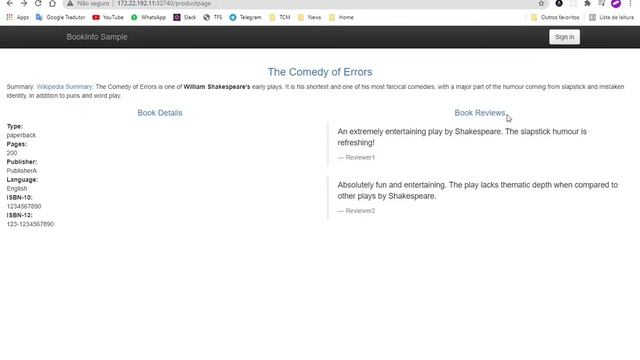
Task: Click the ISBN-13 value 123-1234567890
Action: point(30,224)
